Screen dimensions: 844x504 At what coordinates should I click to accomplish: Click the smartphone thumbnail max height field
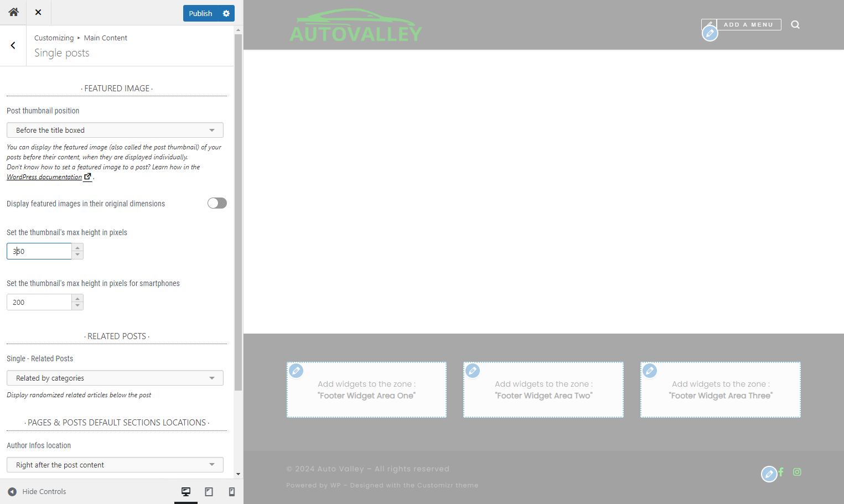[x=39, y=302]
